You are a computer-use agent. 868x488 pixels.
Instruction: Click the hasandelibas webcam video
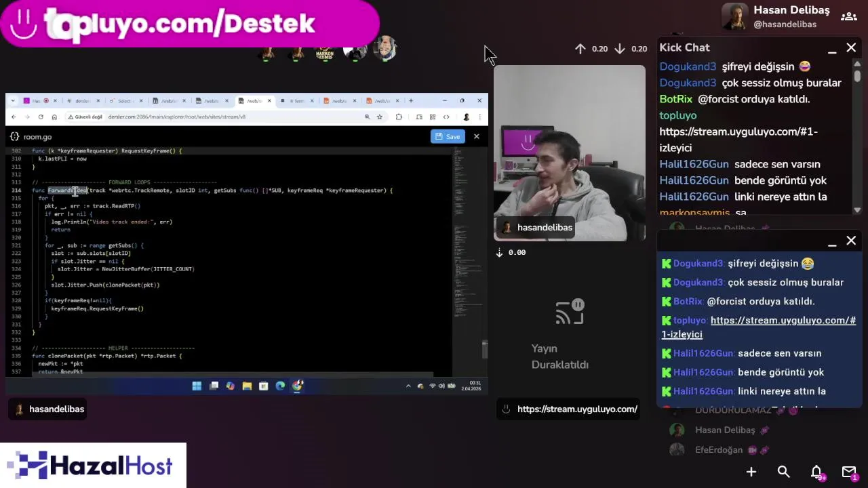click(x=570, y=152)
